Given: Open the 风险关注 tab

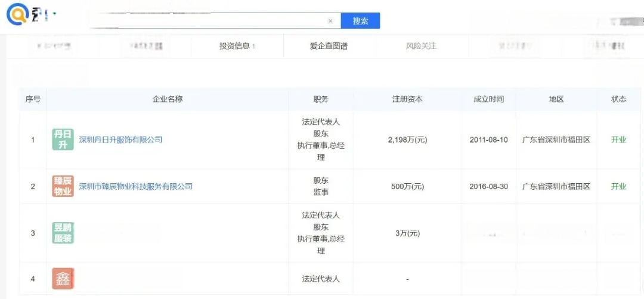Looking at the screenshot, I should coord(421,46).
